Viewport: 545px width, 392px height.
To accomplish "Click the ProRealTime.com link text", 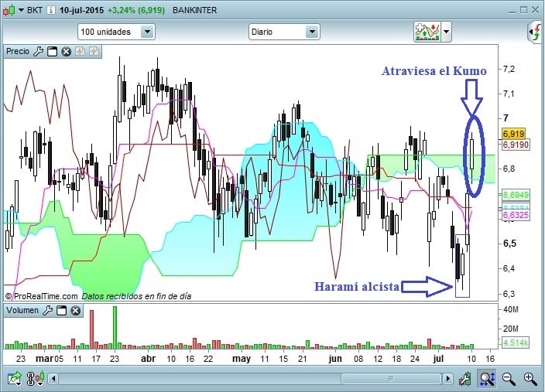I will [x=45, y=296].
